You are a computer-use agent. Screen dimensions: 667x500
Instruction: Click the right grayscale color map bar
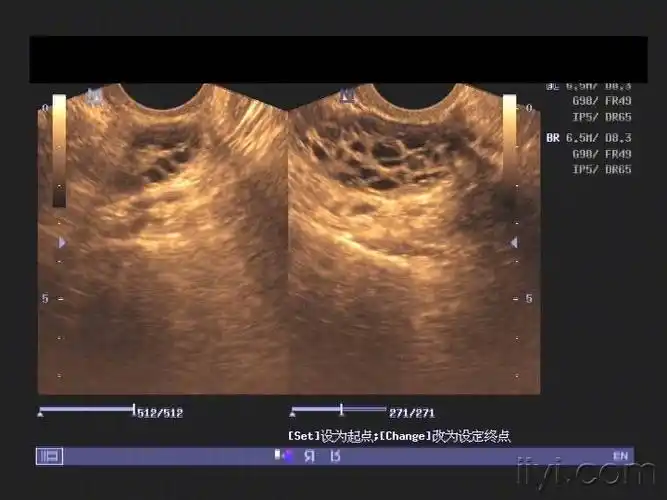[510, 150]
